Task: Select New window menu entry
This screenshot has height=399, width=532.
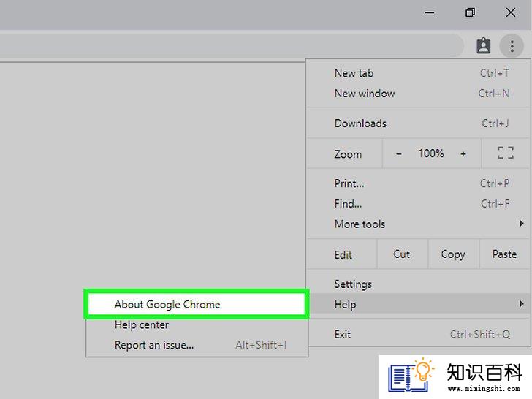Action: (x=418, y=94)
